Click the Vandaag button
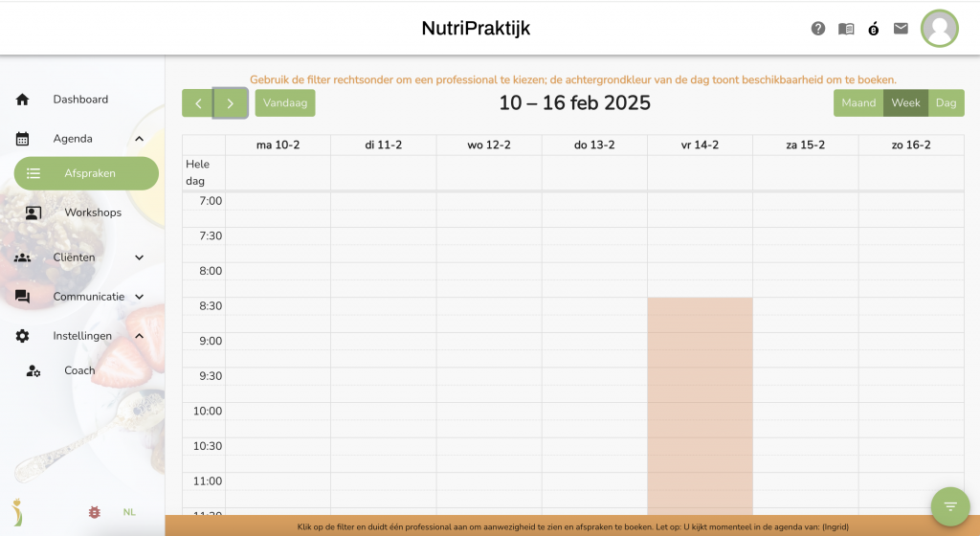This screenshot has height=536, width=980. point(285,103)
